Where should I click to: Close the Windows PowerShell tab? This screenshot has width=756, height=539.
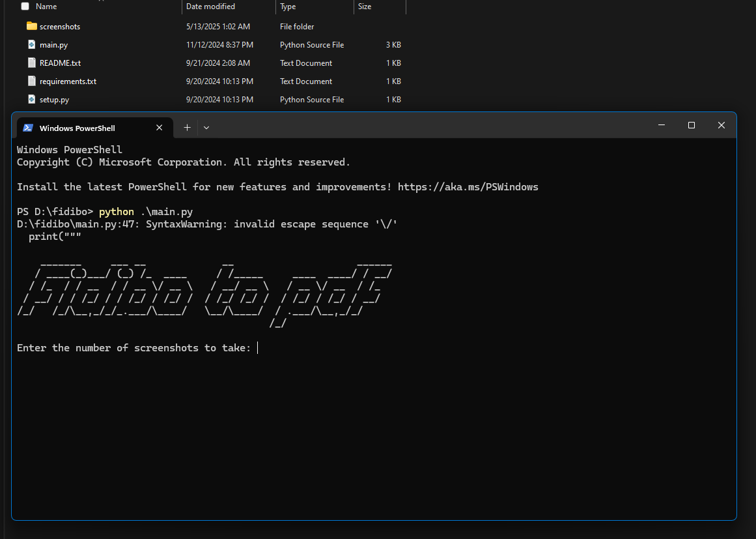point(159,127)
